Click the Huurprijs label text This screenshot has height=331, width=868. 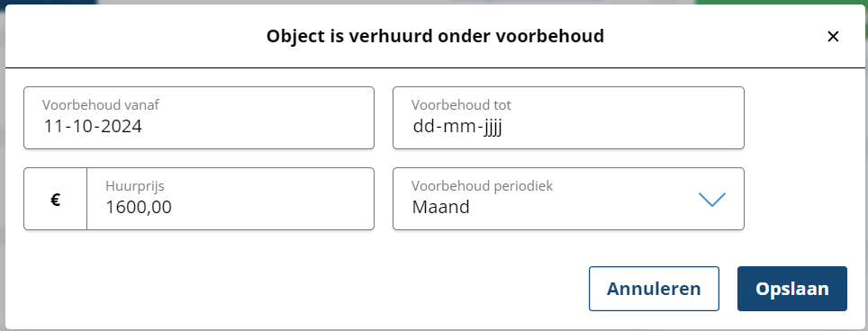point(135,187)
